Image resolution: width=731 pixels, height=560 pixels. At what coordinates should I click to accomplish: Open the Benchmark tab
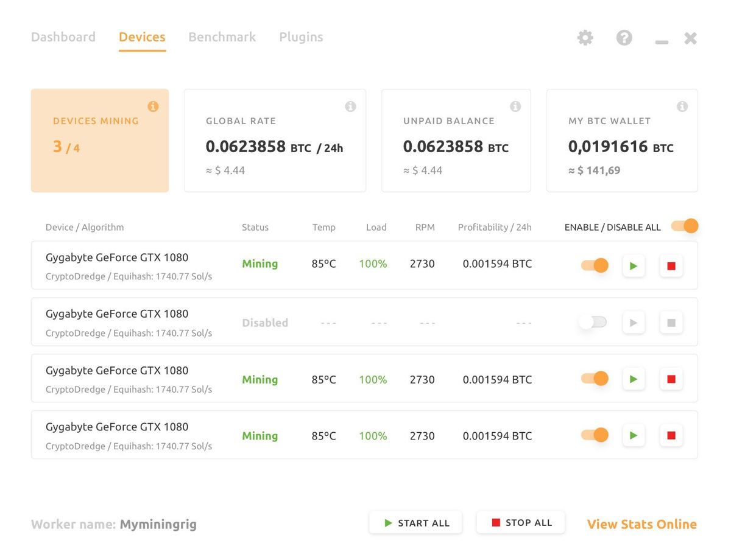[x=222, y=37]
